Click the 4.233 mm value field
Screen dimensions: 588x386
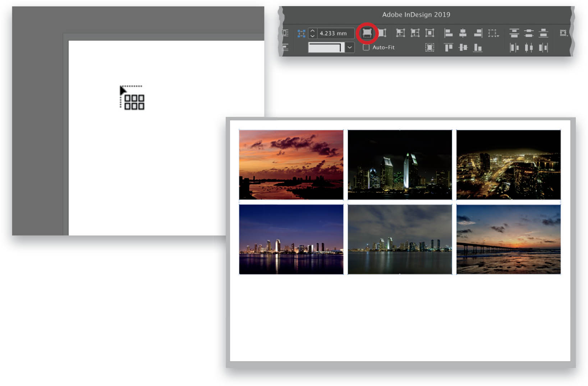tap(336, 33)
